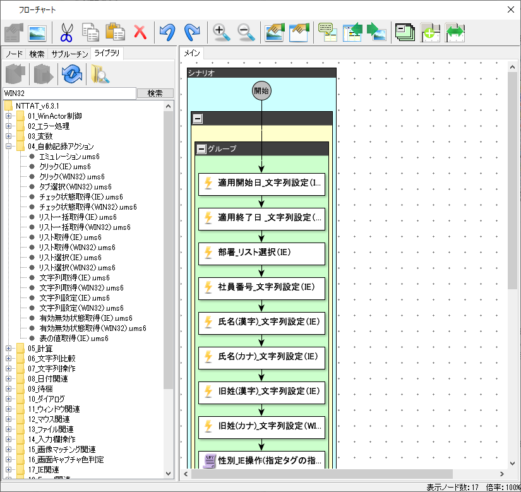Click the stacked windows icon

click(405, 33)
